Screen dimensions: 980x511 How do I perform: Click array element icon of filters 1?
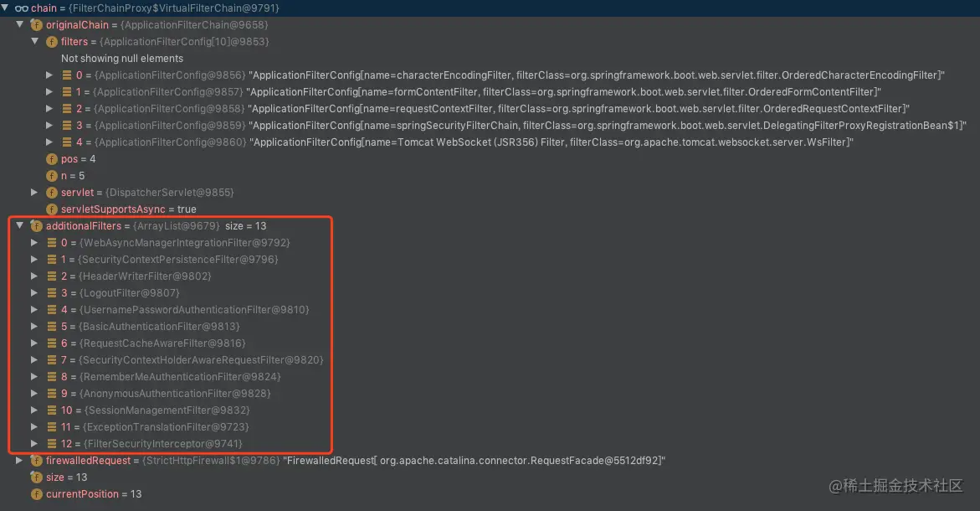click(x=67, y=92)
